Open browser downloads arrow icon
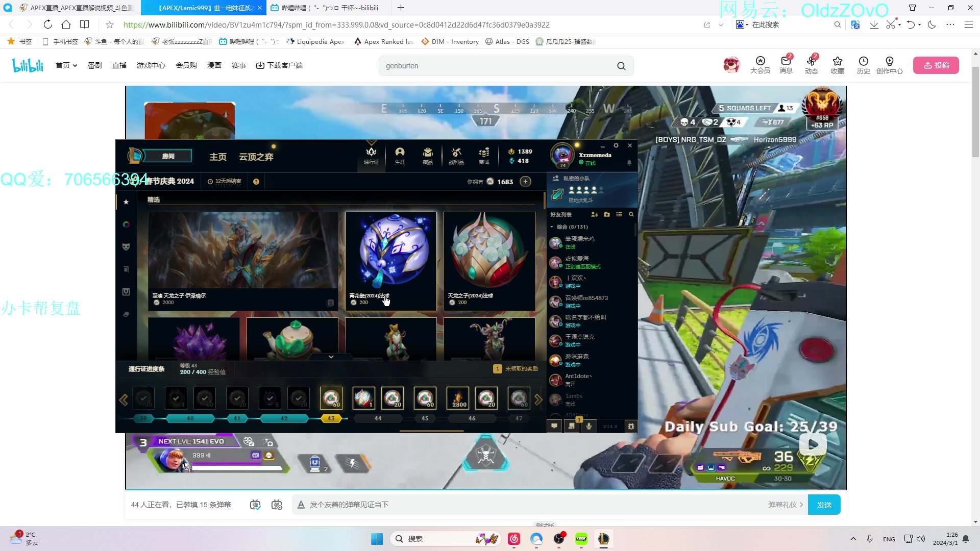Screen dimensions: 980x551 point(874,24)
